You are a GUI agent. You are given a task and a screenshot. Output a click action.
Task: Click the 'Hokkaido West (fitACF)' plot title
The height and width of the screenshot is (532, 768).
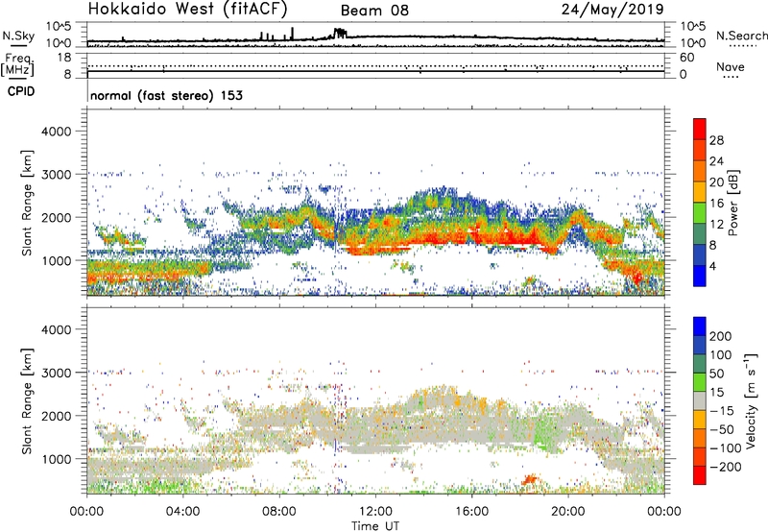pyautogui.click(x=187, y=9)
